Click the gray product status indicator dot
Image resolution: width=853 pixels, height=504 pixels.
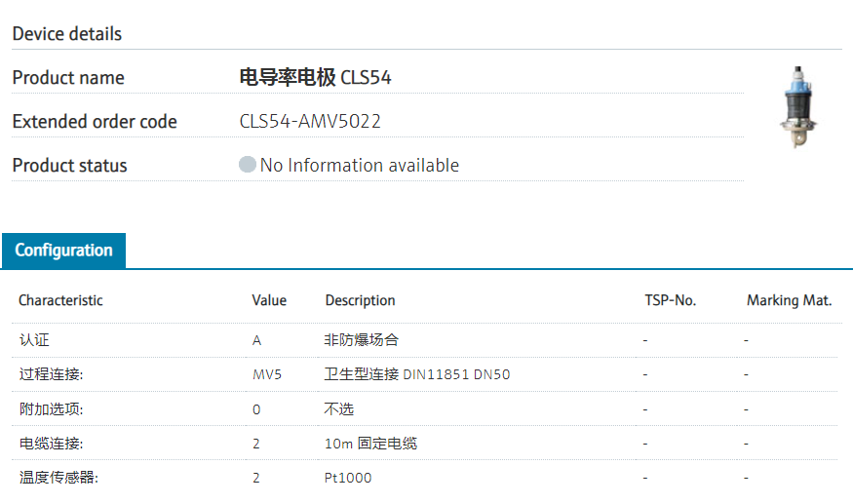click(248, 165)
